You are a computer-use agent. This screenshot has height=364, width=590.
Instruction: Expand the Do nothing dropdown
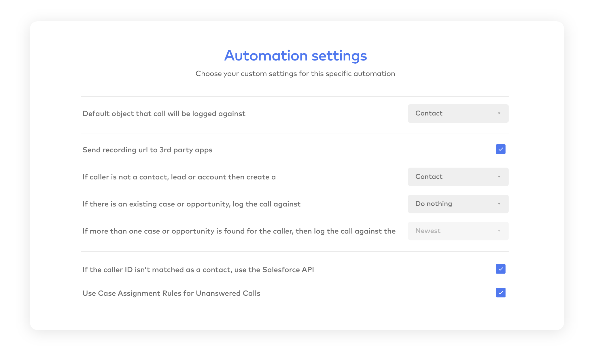pyautogui.click(x=457, y=204)
